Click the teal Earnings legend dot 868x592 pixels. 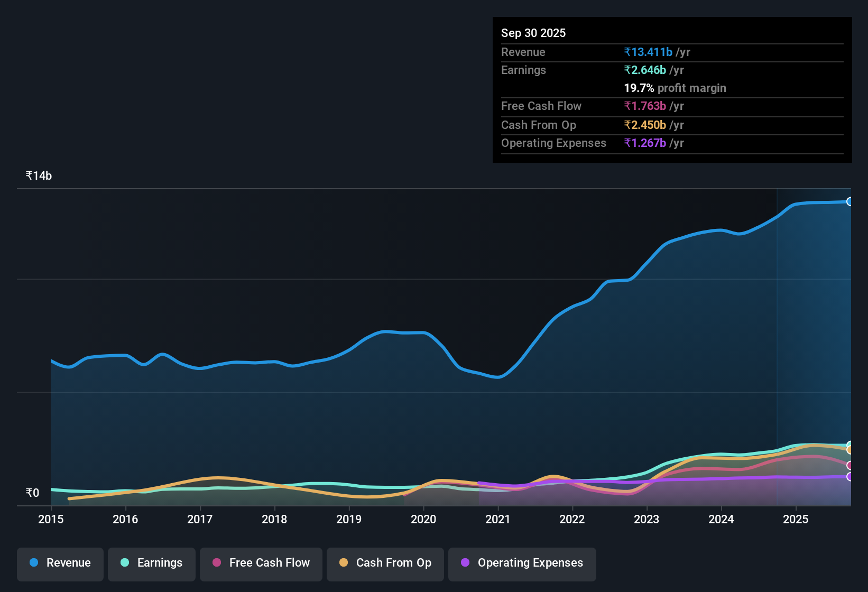125,563
